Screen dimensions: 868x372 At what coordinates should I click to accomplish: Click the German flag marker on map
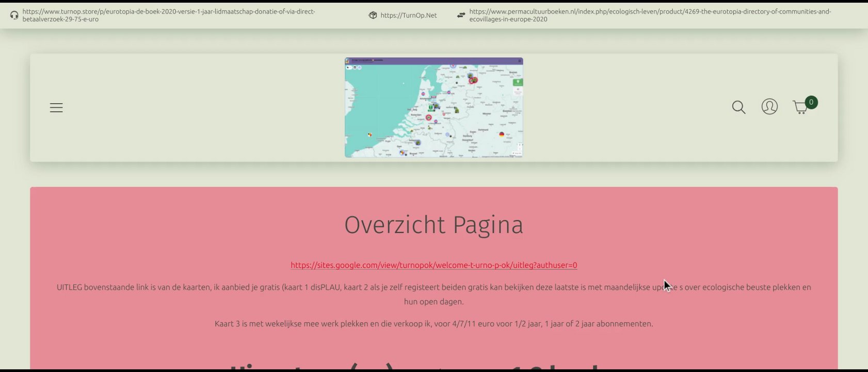click(502, 134)
